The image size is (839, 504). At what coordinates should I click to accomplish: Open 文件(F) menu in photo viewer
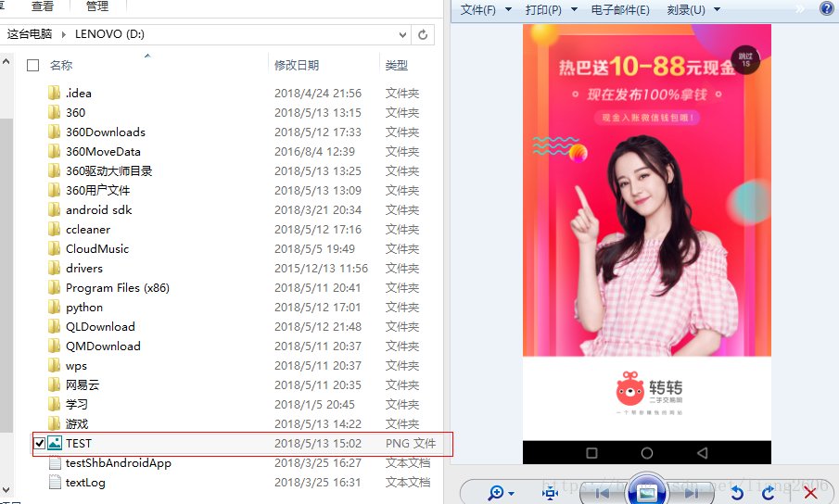(478, 9)
